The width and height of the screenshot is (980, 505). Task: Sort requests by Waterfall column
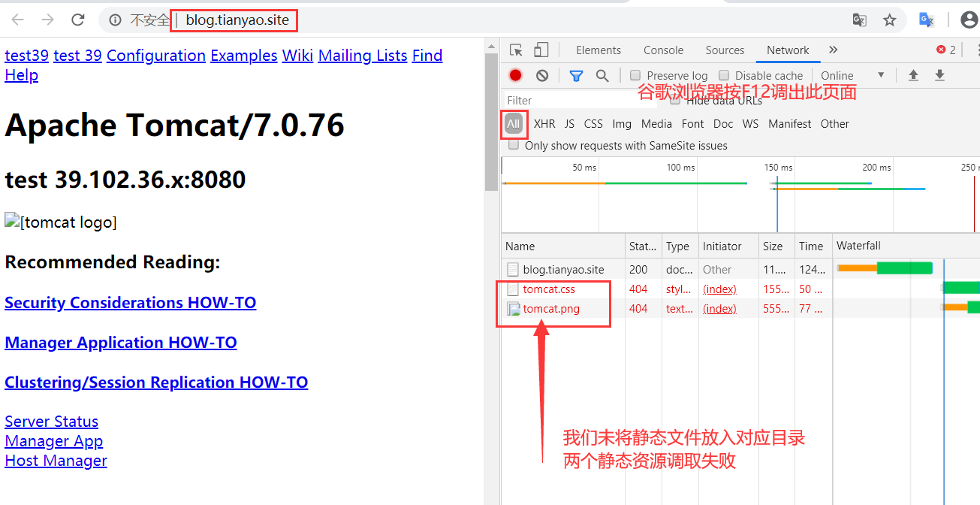[906, 246]
